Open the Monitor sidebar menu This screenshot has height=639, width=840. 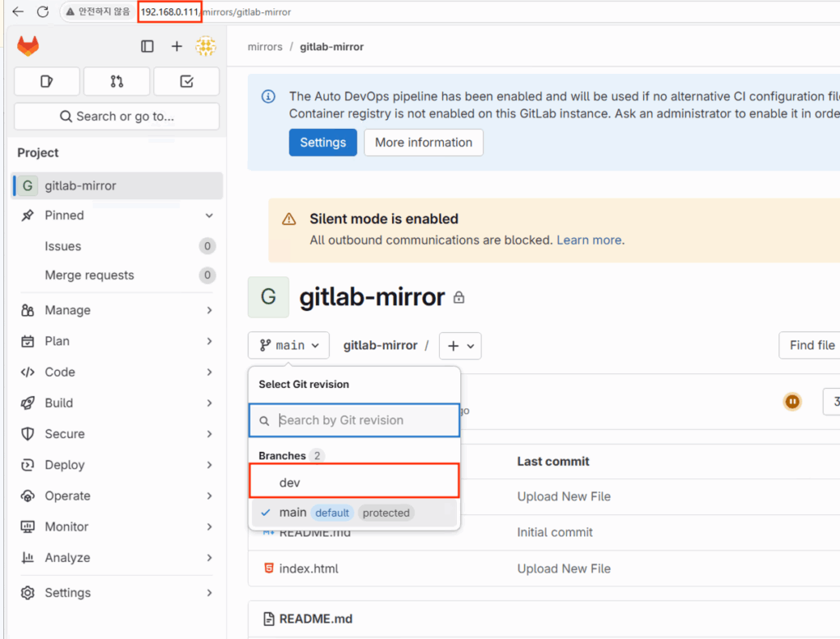pyautogui.click(x=117, y=527)
